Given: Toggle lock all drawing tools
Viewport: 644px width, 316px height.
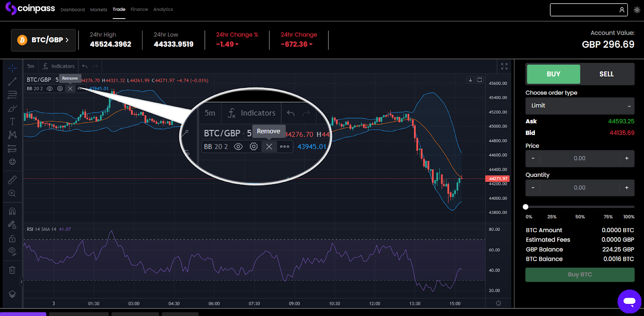Looking at the screenshot, I should [x=12, y=239].
